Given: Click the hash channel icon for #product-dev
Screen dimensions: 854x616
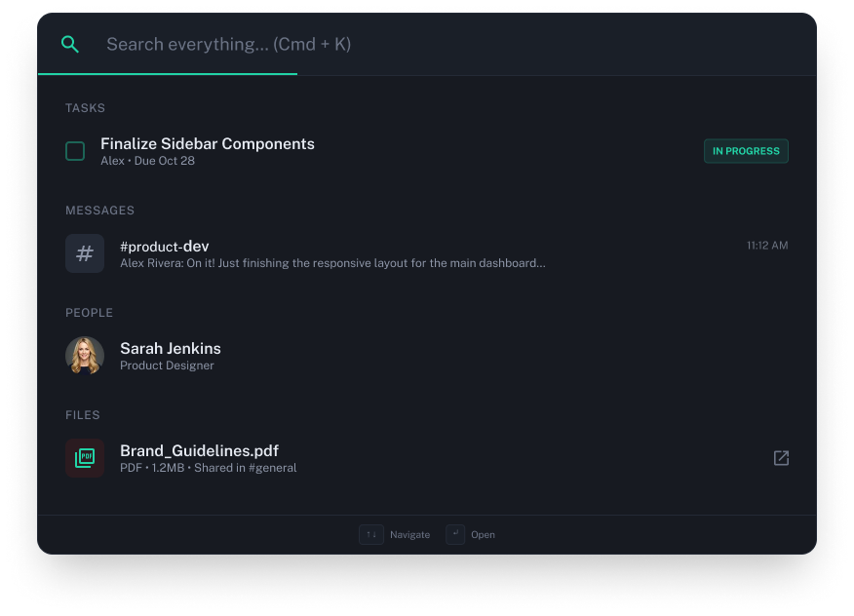Looking at the screenshot, I should click(85, 253).
